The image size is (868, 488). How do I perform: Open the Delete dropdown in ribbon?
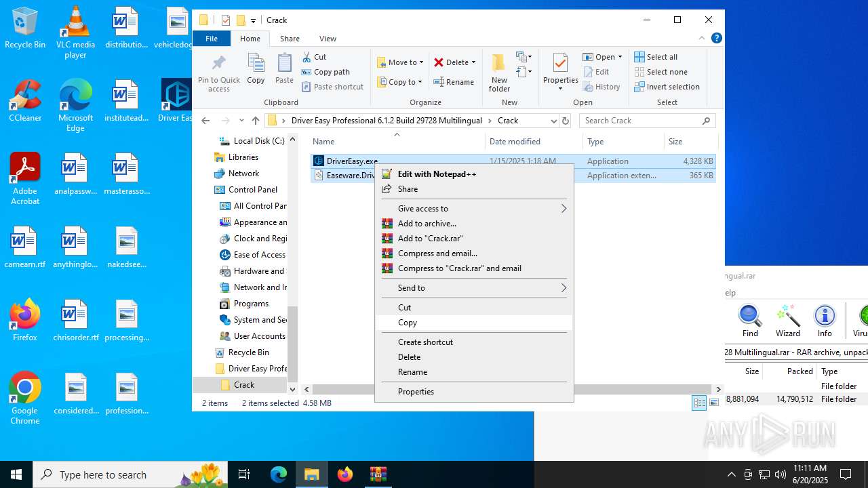[x=455, y=62]
